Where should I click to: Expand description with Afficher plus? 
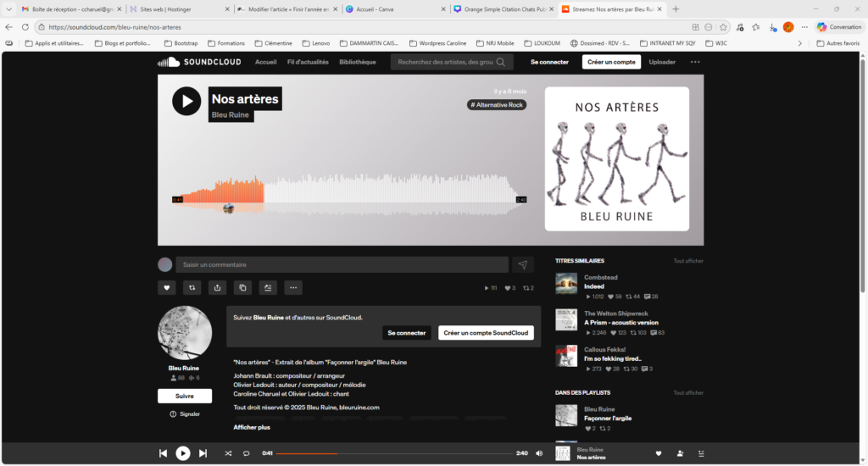pyautogui.click(x=252, y=427)
